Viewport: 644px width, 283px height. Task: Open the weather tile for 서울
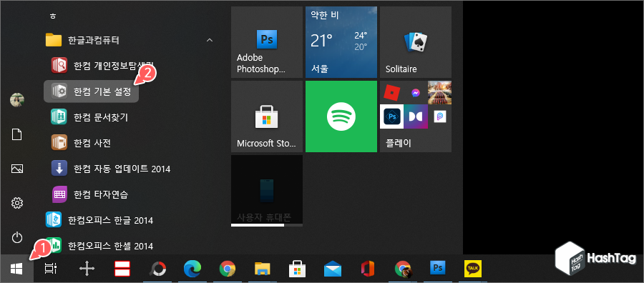[341, 42]
